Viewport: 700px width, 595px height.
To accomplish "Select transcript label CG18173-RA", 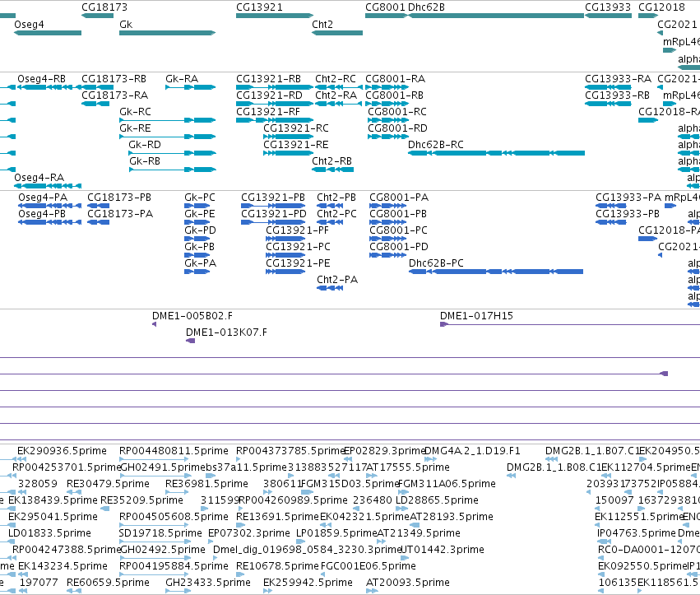I will (114, 95).
